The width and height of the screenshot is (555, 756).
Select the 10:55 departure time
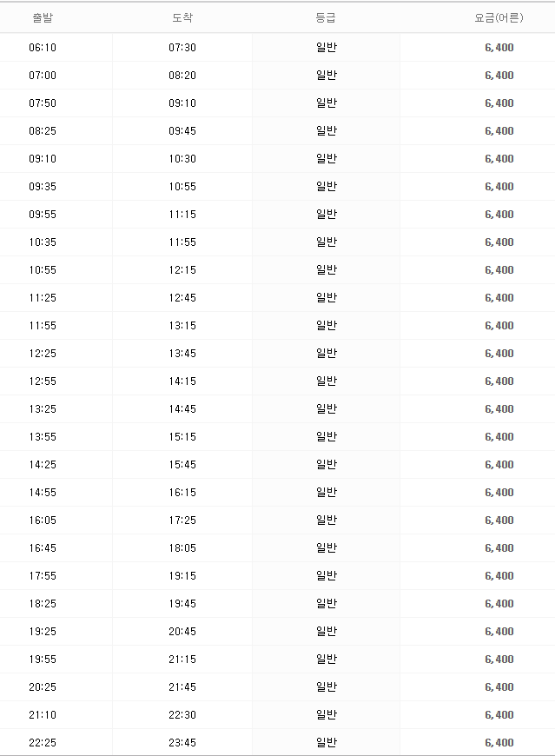(43, 270)
